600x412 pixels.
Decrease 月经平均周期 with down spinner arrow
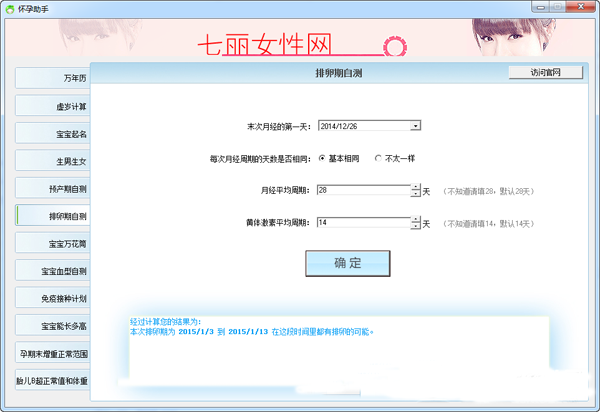tap(416, 194)
